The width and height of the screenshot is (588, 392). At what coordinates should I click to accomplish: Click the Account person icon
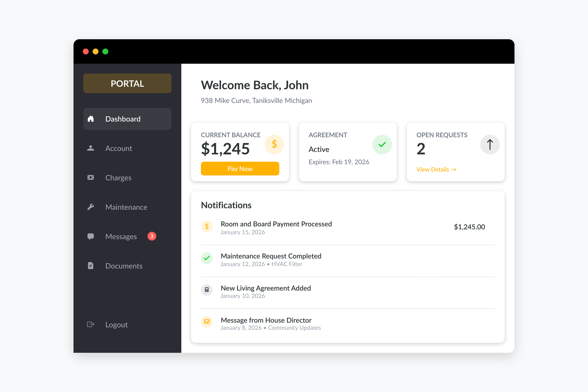tap(91, 148)
